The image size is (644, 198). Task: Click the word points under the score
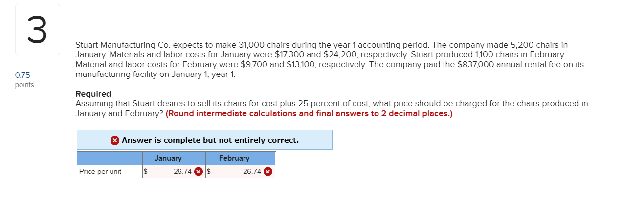[25, 85]
